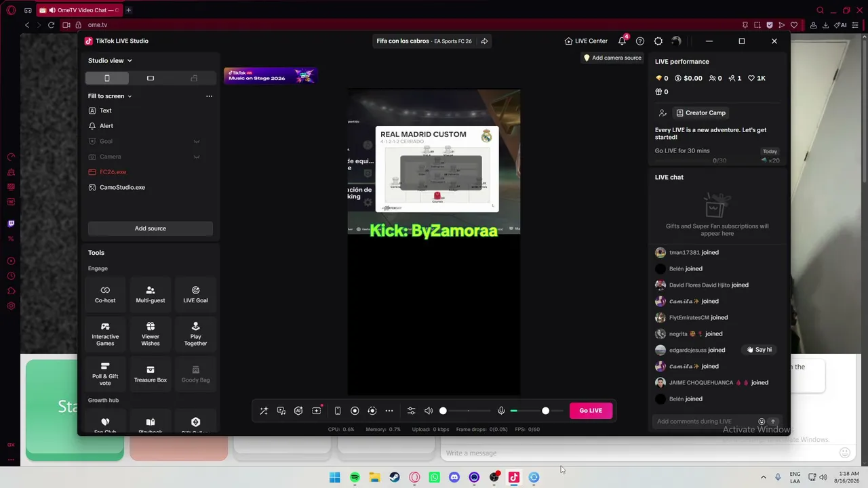Open the audio mixer settings icon
This screenshot has height=488, width=868.
click(411, 411)
